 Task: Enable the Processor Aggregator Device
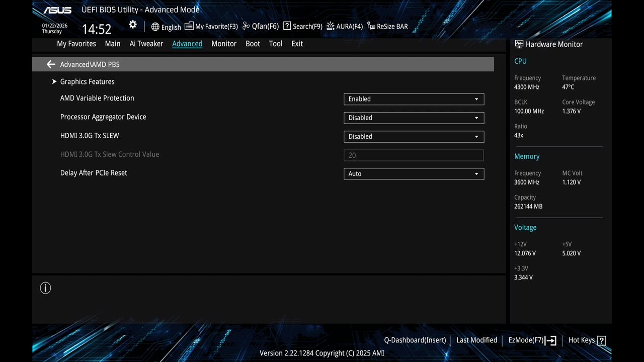413,118
